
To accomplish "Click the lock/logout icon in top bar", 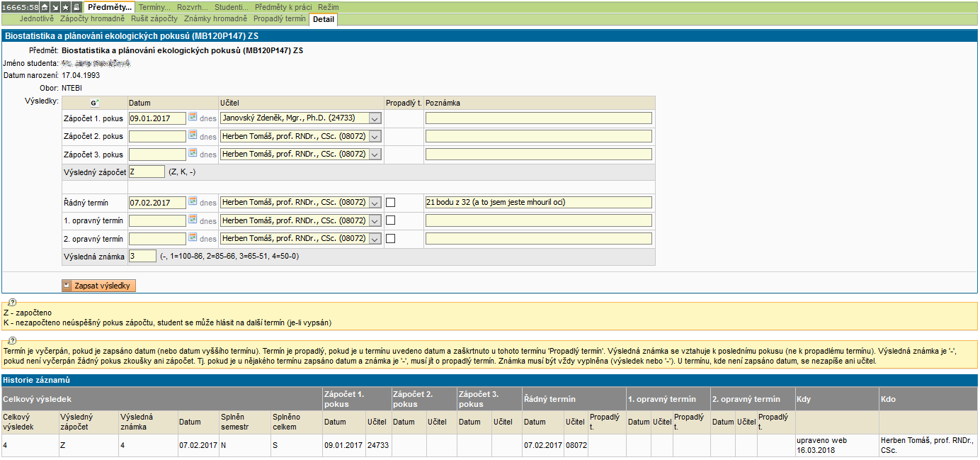I will tap(76, 6).
